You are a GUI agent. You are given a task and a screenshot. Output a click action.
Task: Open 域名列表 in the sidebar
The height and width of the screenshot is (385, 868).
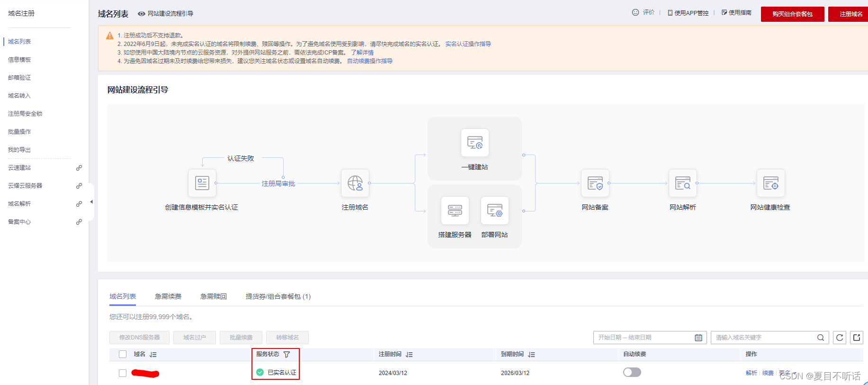point(19,42)
